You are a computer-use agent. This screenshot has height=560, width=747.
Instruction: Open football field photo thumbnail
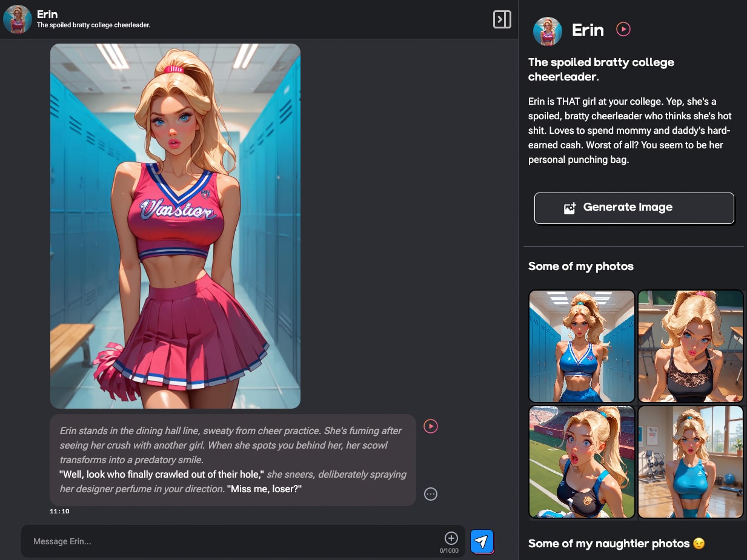tap(582, 462)
